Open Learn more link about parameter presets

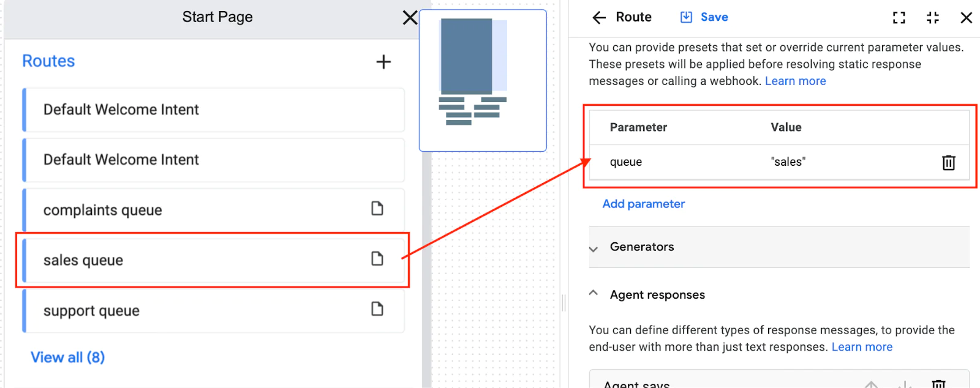[795, 81]
